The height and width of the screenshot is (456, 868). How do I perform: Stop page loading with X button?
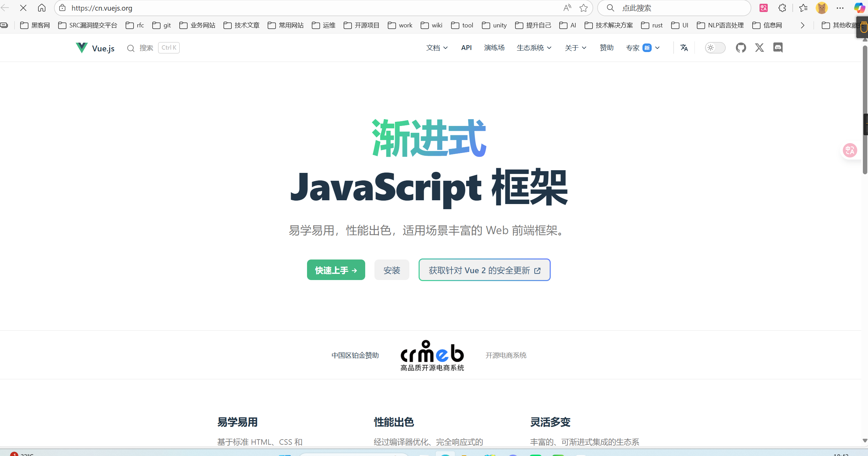(x=23, y=8)
